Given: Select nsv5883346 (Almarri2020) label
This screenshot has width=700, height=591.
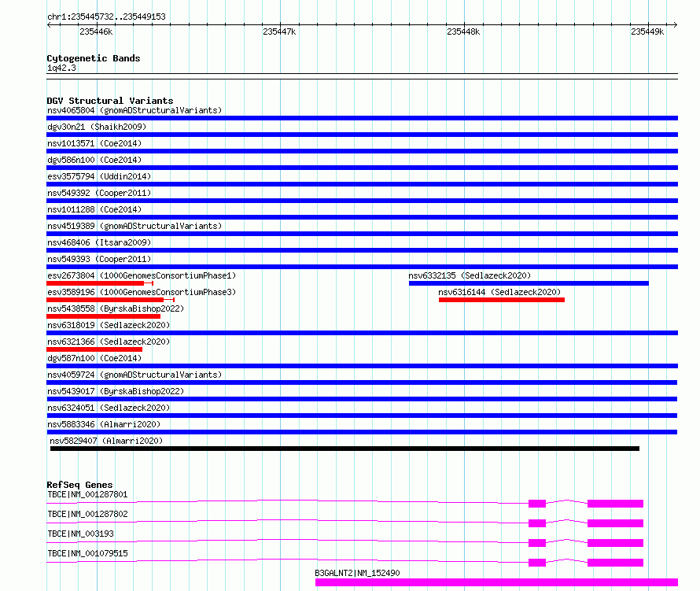Looking at the screenshot, I should (x=104, y=424).
